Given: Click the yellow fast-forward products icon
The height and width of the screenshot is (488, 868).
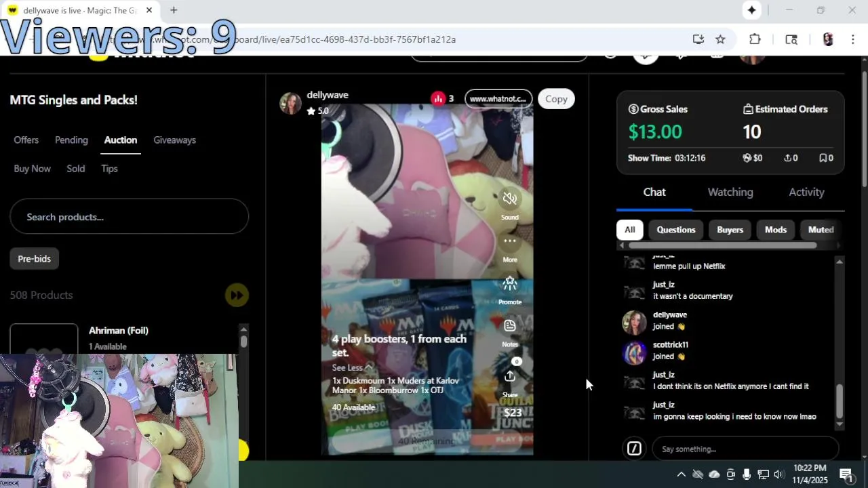Looking at the screenshot, I should pyautogui.click(x=237, y=295).
